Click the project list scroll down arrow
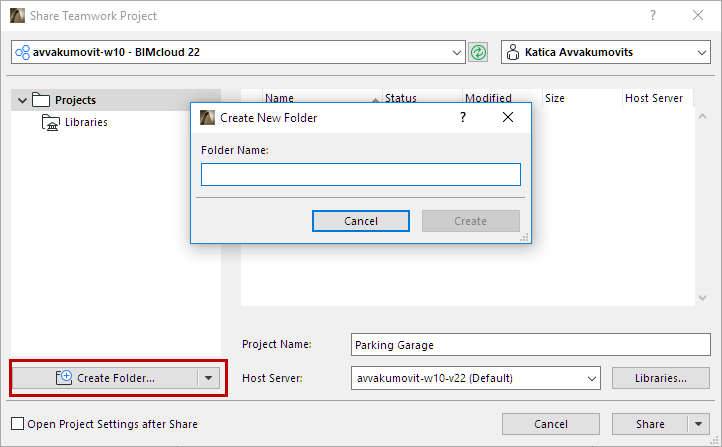This screenshot has width=722, height=447. click(702, 297)
